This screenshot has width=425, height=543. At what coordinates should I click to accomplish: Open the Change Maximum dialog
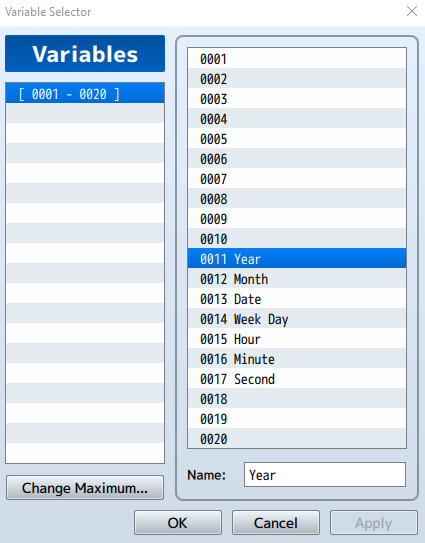[x=85, y=488]
